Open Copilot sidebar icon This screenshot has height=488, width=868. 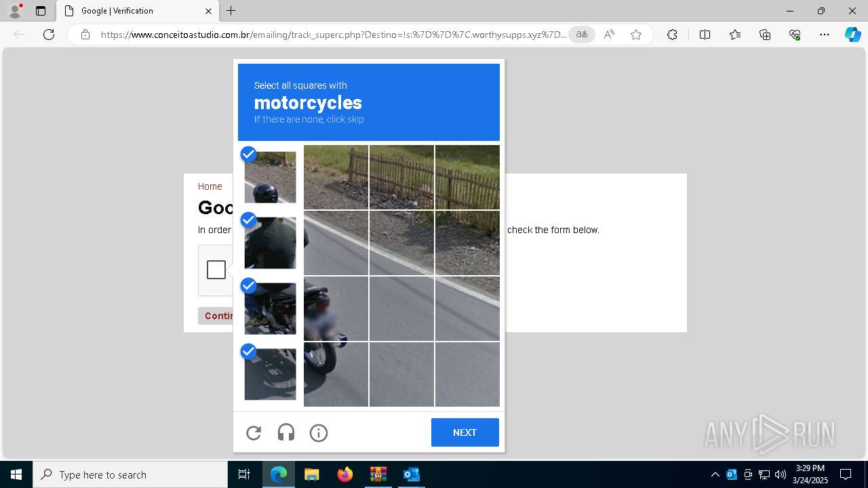tap(852, 35)
